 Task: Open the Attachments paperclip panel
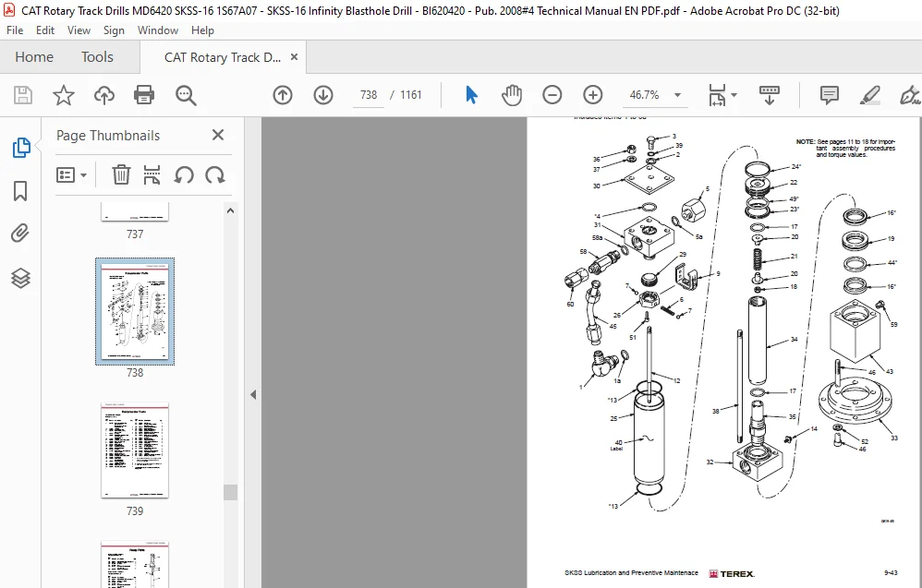20,234
